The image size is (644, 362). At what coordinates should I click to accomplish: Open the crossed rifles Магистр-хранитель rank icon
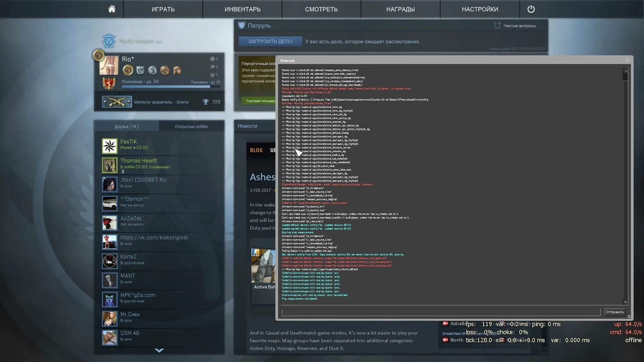point(117,102)
